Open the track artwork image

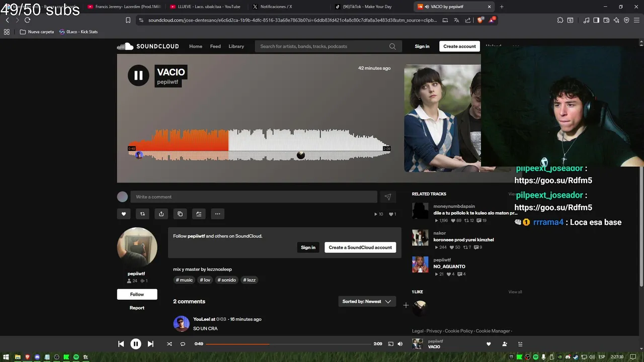442,118
